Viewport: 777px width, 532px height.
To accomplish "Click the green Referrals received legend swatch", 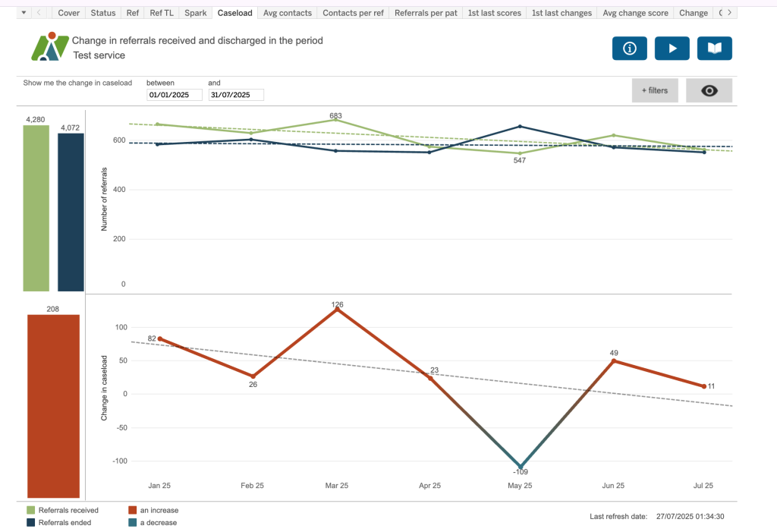I will (31, 511).
